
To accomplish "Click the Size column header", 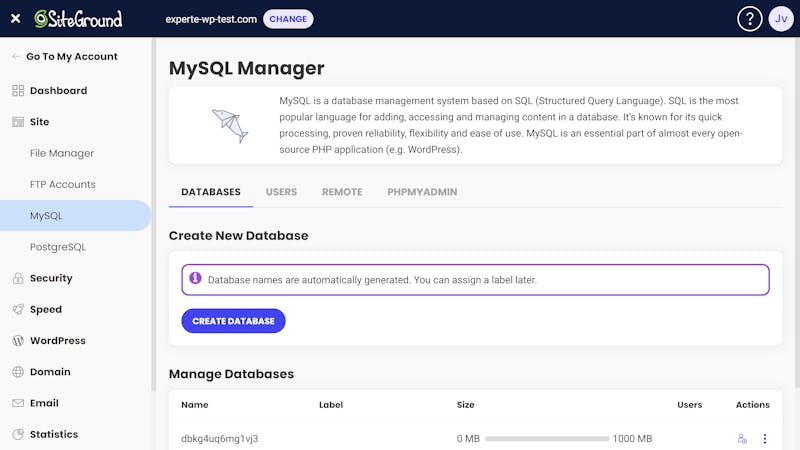I will coord(465,405).
